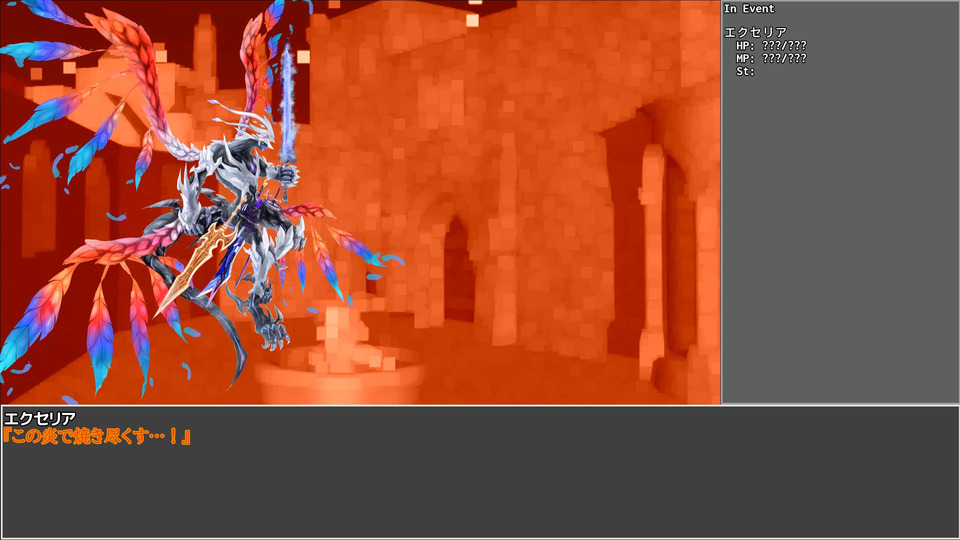Click the blue flaming sword held by the dragon
Screen dimensions: 960x540
(288, 104)
